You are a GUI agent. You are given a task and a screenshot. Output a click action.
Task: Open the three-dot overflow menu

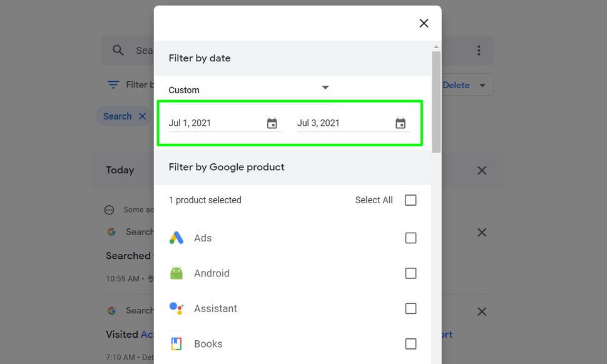point(478,50)
